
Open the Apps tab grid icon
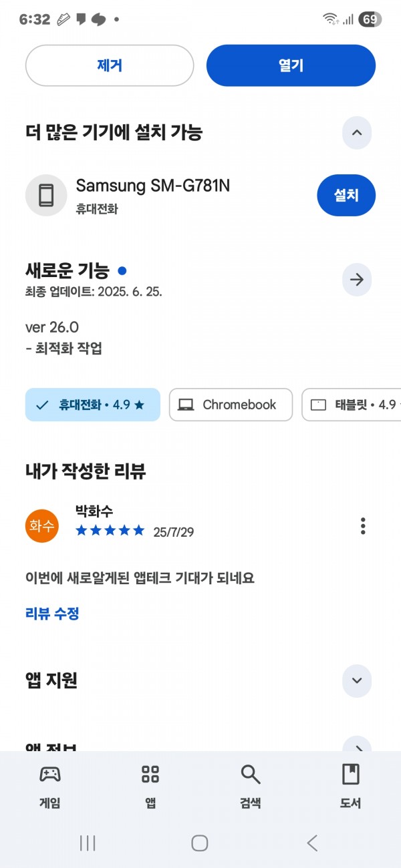[x=150, y=775]
